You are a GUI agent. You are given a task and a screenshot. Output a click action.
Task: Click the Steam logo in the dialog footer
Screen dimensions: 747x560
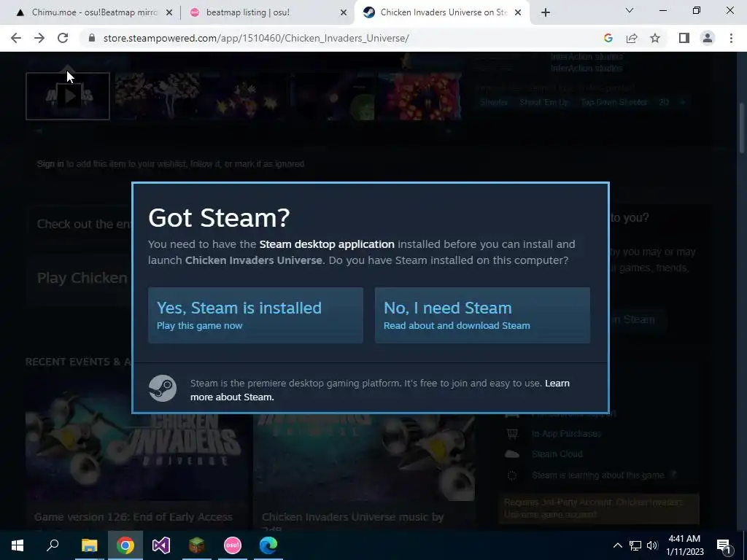163,388
